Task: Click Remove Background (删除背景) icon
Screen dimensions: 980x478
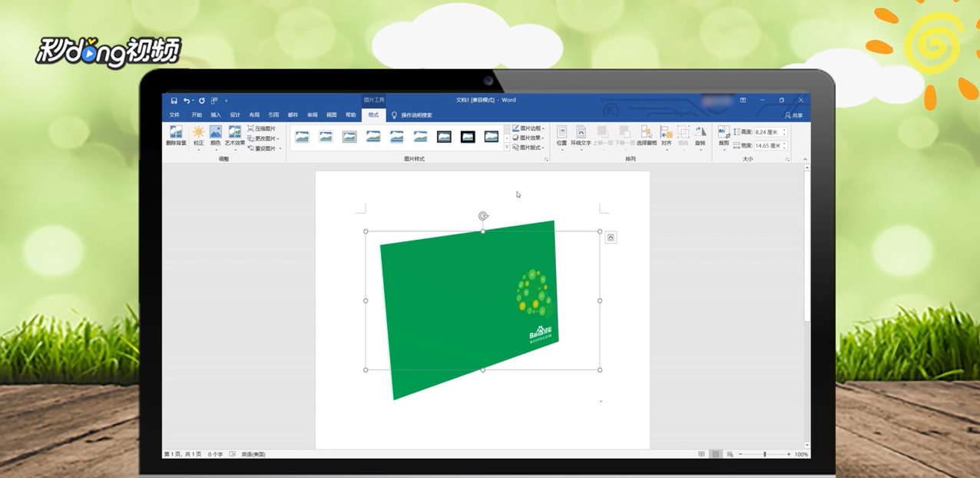Action: tap(176, 136)
